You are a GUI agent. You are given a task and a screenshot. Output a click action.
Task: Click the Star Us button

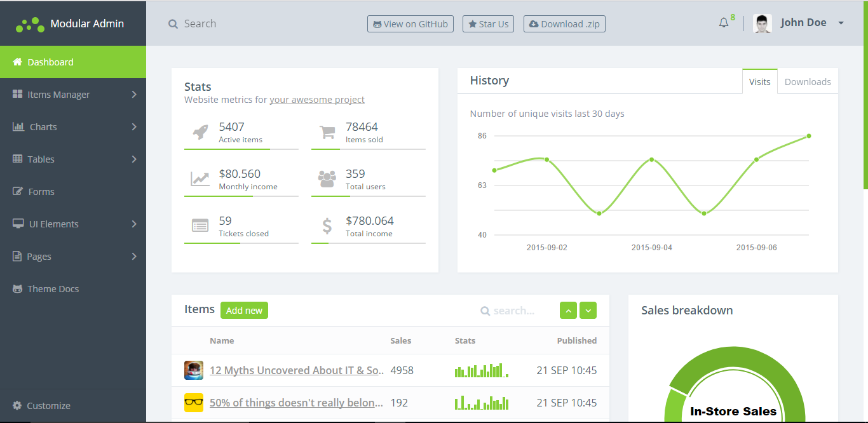click(488, 24)
